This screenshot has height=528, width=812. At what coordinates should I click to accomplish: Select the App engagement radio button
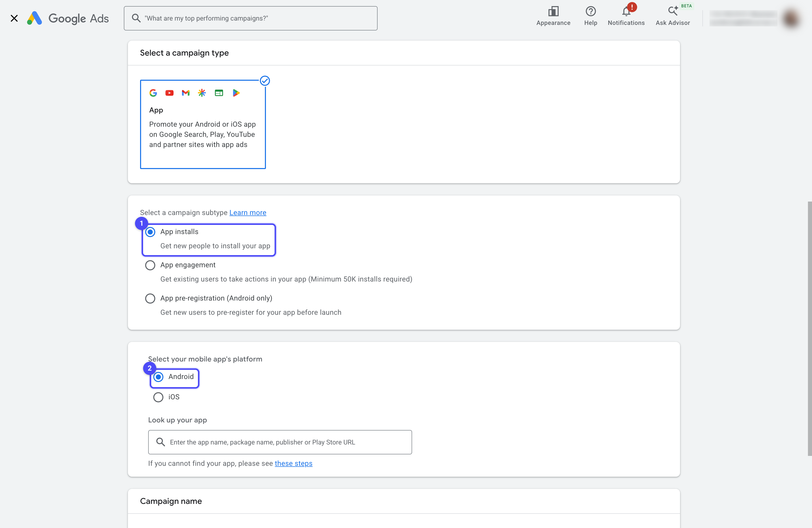tap(150, 265)
